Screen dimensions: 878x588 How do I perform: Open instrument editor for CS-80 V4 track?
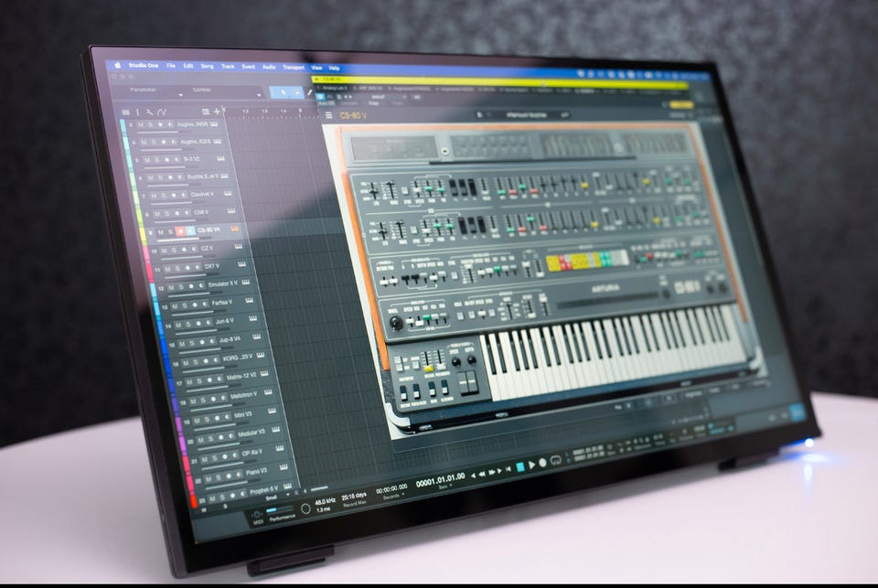coord(235,229)
